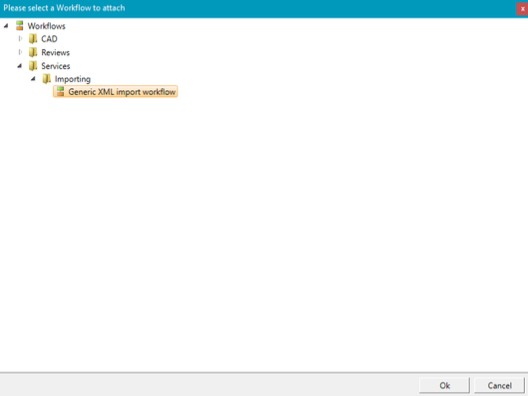Select Generic XML import workflow text
The width and height of the screenshot is (528, 396).
pos(122,92)
